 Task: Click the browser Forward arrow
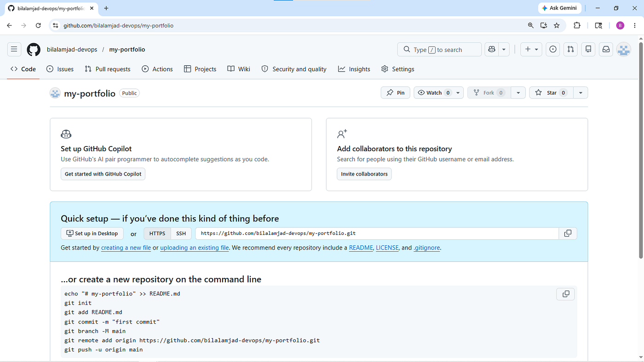[x=24, y=25]
